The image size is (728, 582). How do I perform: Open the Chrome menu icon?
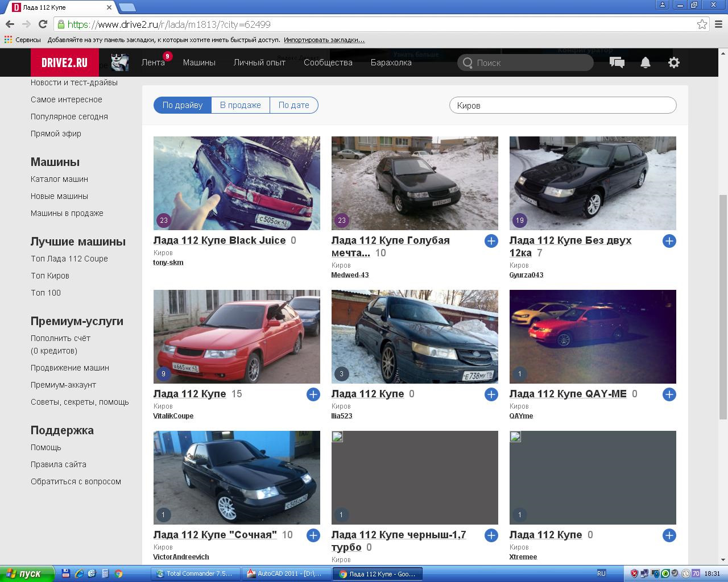coord(719,24)
